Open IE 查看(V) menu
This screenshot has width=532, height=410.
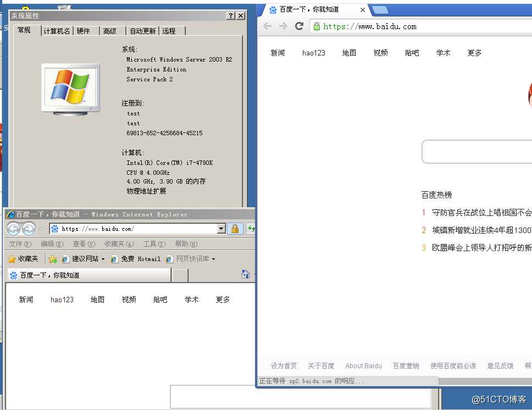[84, 243]
